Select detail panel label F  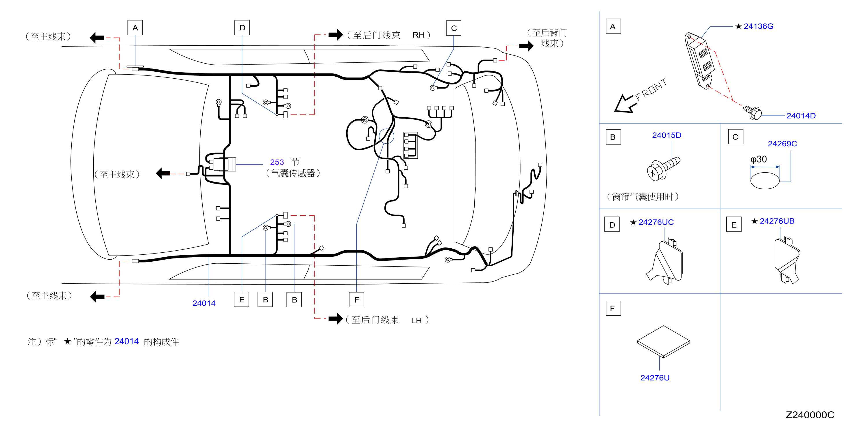pyautogui.click(x=613, y=308)
